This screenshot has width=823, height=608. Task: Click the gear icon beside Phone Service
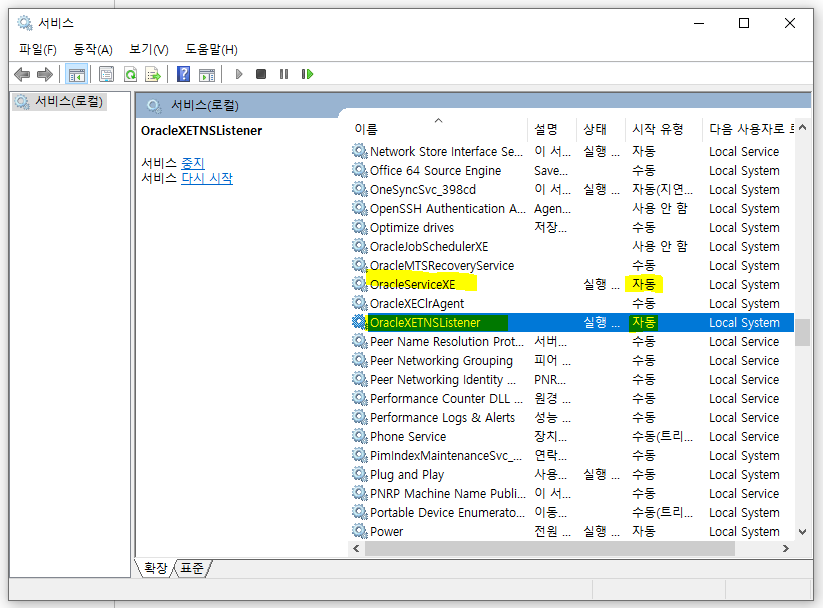coord(359,436)
